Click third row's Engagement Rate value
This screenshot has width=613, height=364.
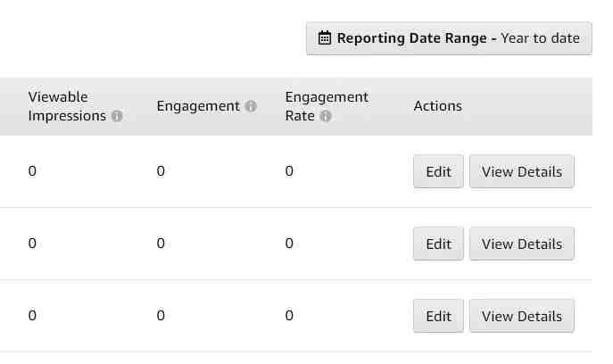tap(289, 316)
